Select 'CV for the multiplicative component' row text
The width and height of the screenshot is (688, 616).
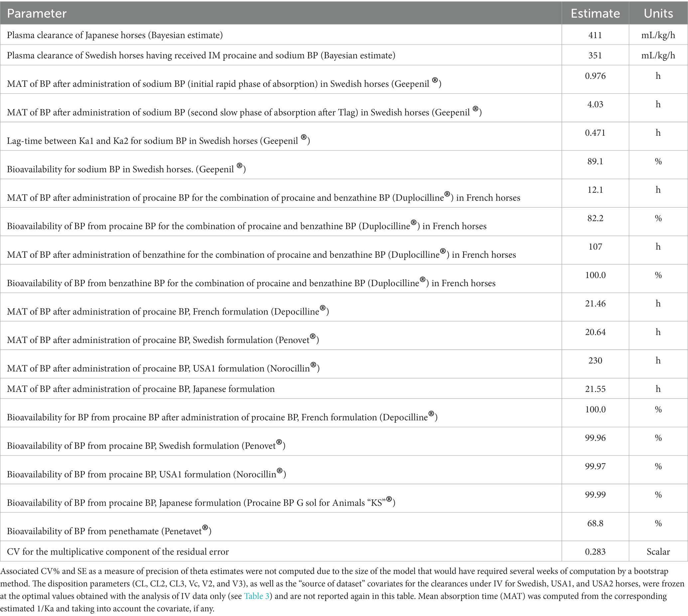[x=118, y=552]
